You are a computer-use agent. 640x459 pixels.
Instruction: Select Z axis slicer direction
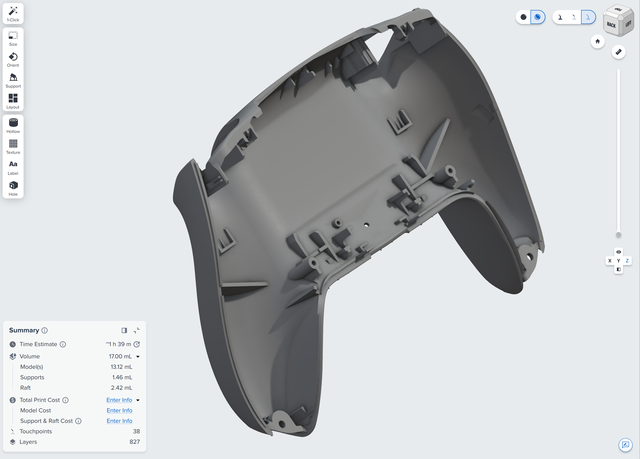click(x=627, y=261)
